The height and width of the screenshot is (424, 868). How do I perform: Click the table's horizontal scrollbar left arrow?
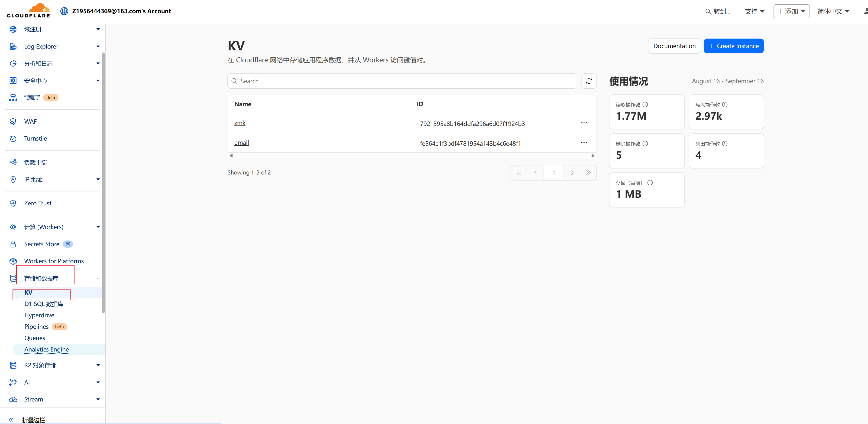[x=231, y=155]
